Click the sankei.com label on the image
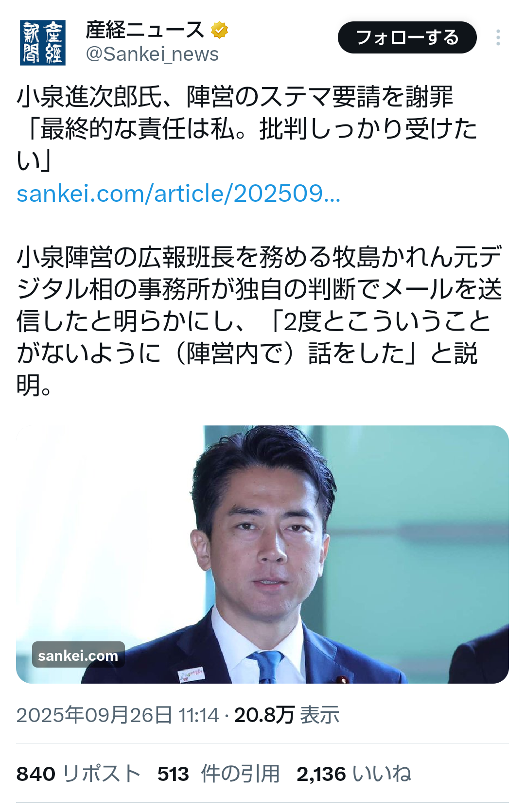The height and width of the screenshot is (812, 525). point(78,655)
